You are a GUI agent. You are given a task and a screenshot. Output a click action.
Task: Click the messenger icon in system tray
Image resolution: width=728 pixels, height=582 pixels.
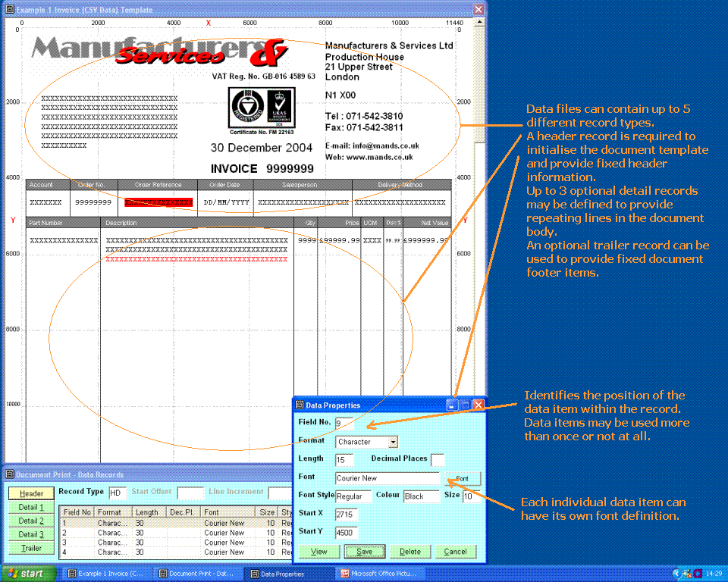[x=686, y=574]
